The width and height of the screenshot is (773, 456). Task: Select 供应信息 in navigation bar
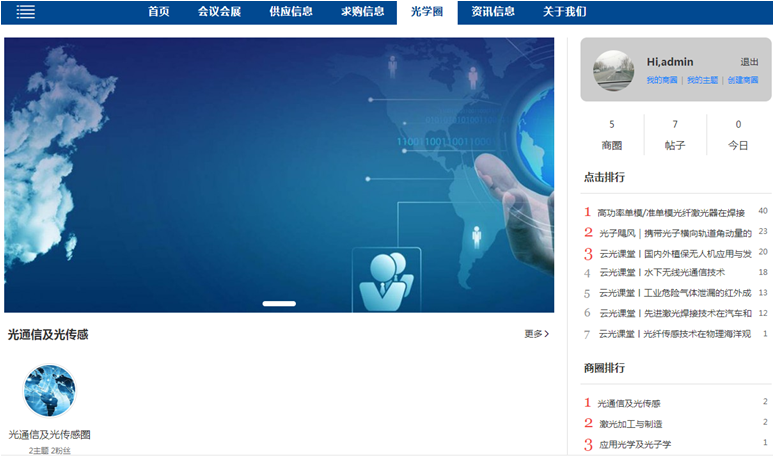pos(291,12)
